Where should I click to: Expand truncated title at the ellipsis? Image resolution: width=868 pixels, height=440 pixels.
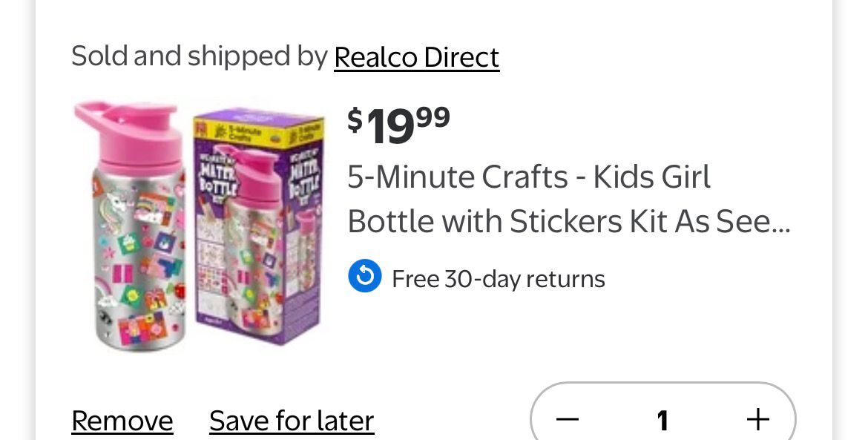point(780,221)
